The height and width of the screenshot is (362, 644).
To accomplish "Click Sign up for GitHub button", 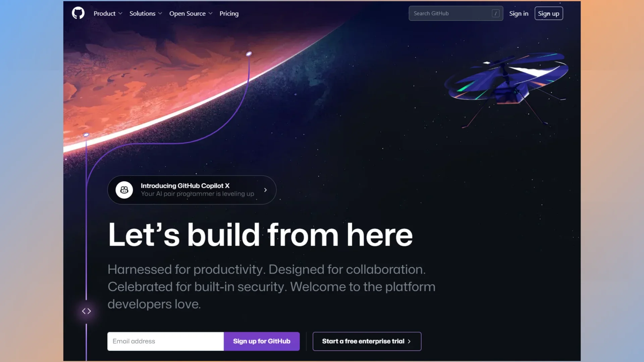I will click(262, 341).
